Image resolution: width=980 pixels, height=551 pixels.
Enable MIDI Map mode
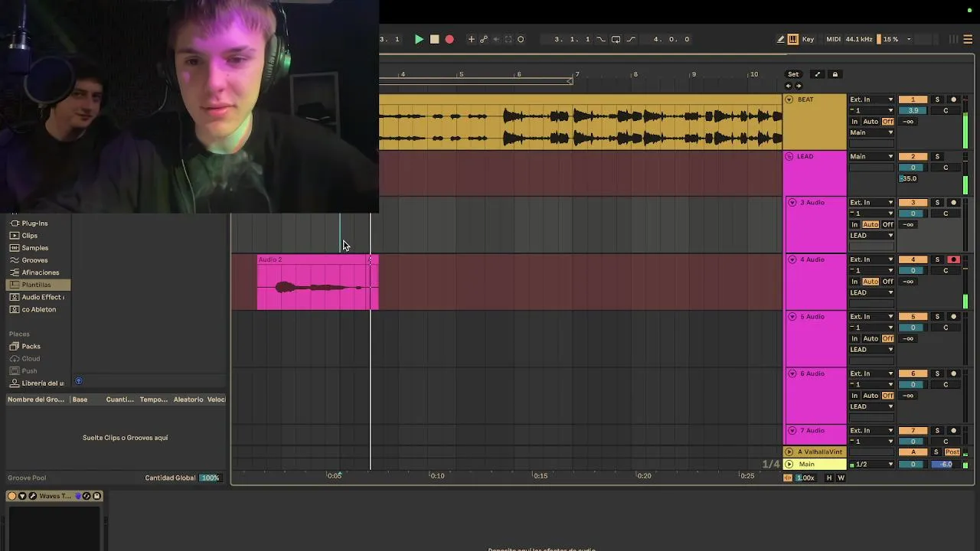[834, 39]
